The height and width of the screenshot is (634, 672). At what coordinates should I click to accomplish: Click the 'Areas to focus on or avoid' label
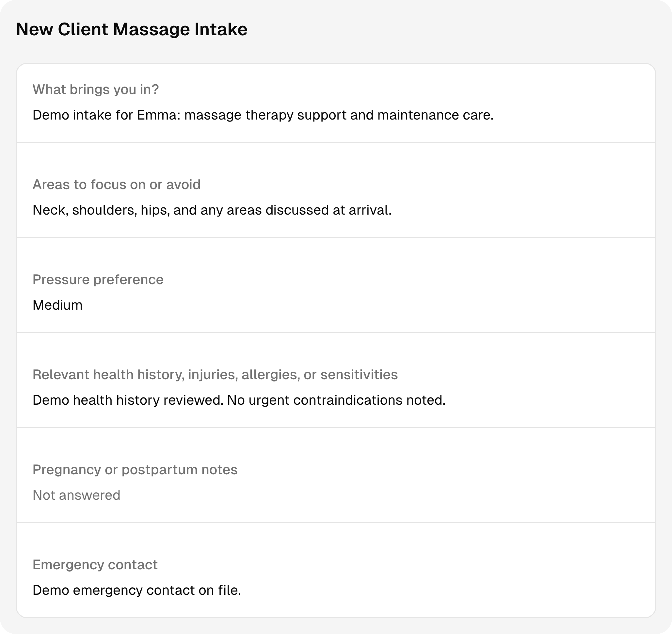116,185
